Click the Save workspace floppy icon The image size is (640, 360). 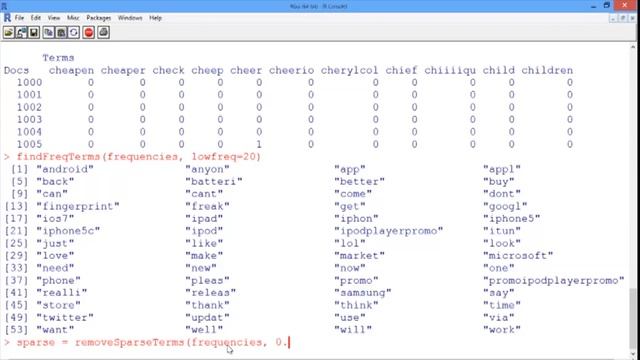[34, 33]
